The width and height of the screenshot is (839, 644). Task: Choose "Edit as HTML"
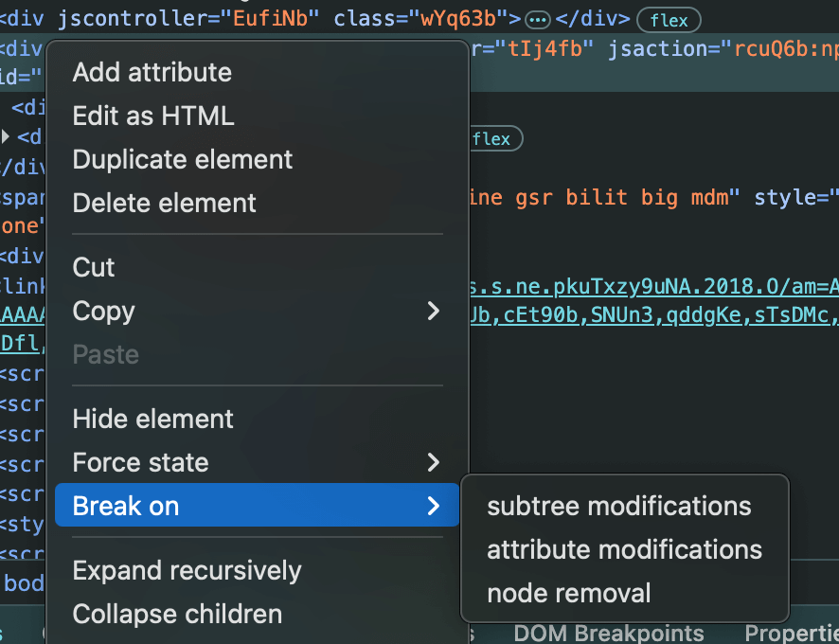click(152, 116)
